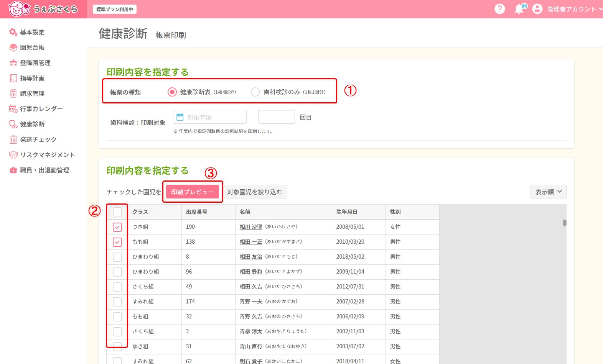Open the 相田 友治 name link

251,257
